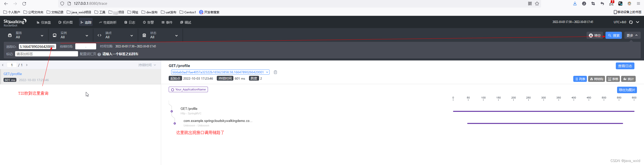The height and width of the screenshot is (165, 644).
Task: Switch to 树结构 tree view
Action: [596, 79]
